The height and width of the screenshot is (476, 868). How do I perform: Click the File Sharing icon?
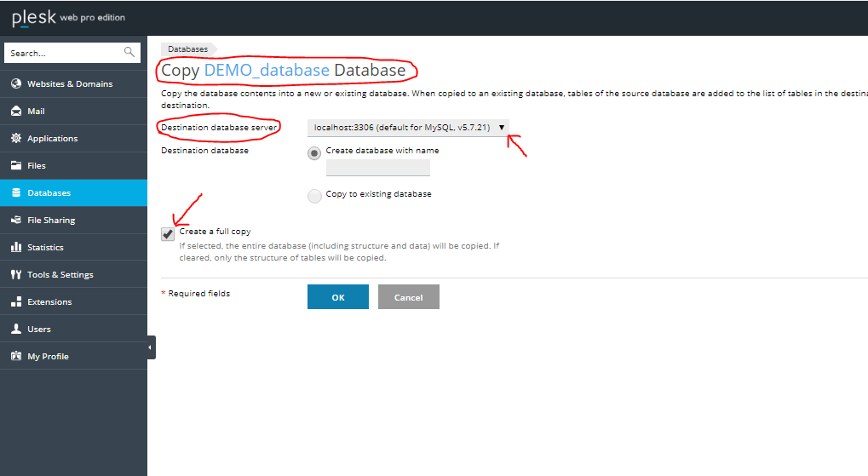[x=15, y=220]
